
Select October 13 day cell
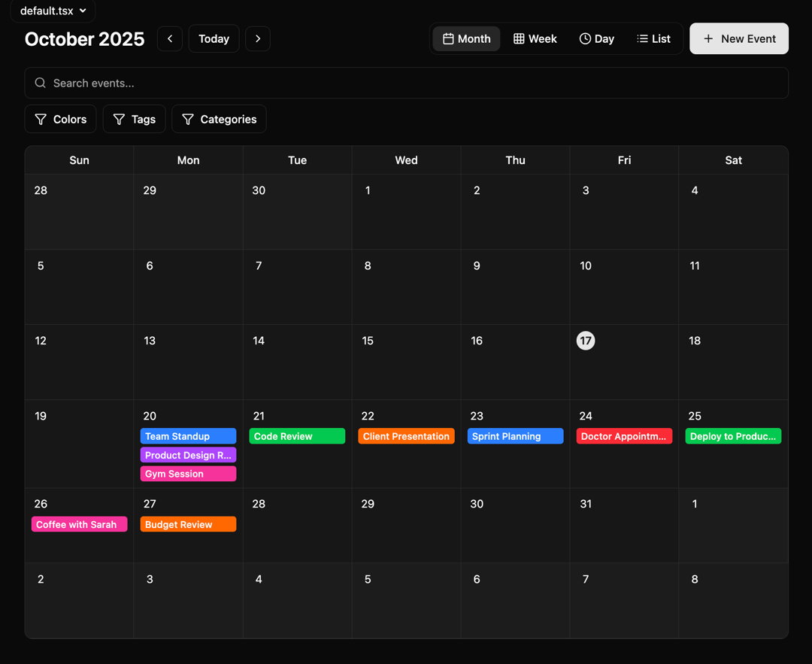tap(189, 362)
